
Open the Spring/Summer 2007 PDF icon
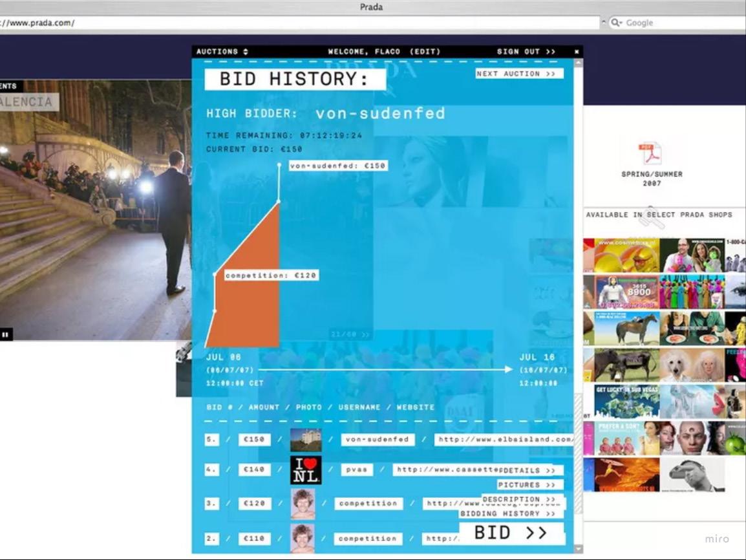(650, 154)
